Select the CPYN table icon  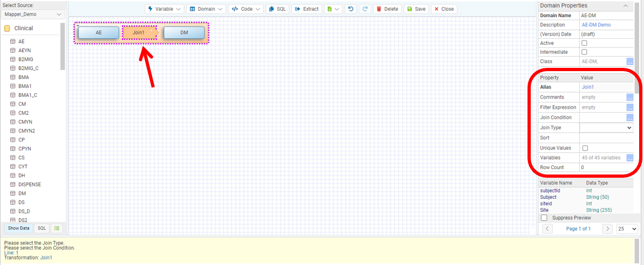click(12, 149)
